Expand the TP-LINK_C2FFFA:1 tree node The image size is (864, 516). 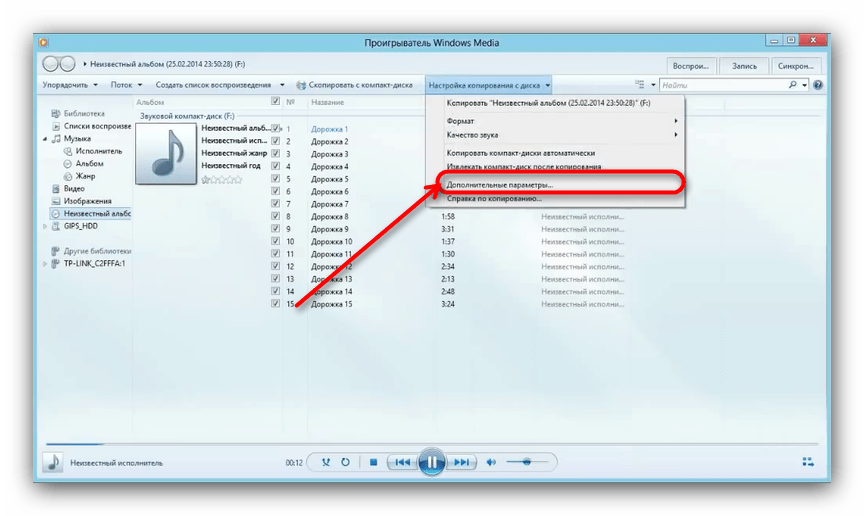tap(45, 264)
